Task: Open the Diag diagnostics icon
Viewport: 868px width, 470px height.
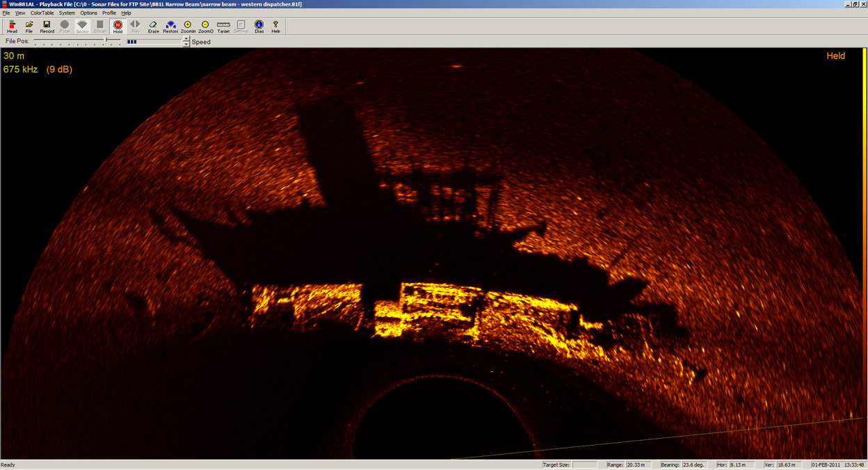Action: coord(258,26)
